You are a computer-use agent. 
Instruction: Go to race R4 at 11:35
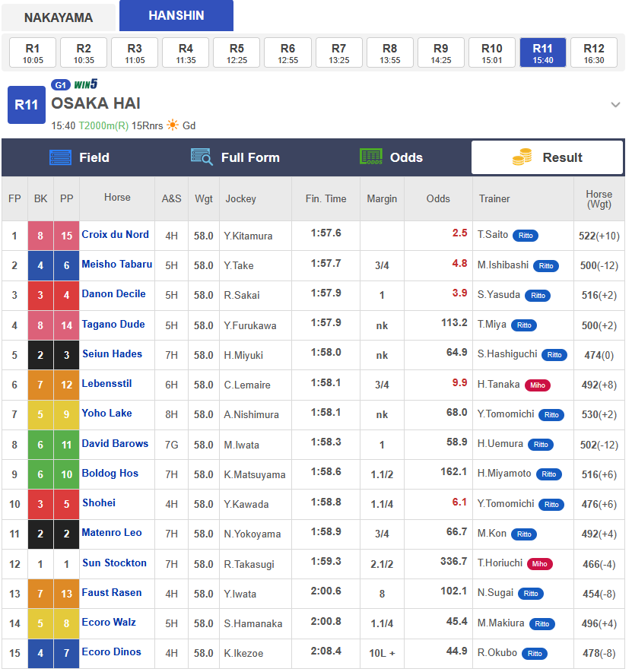tap(186, 53)
